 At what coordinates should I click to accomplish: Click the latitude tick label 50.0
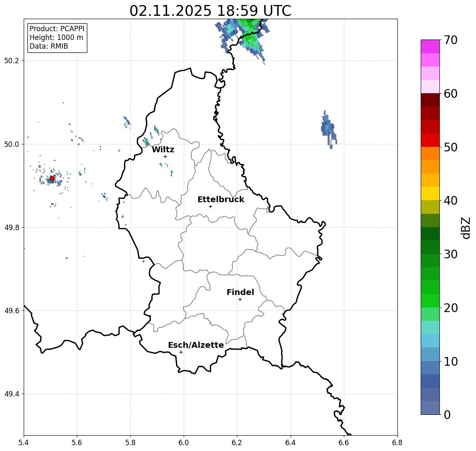pos(12,144)
